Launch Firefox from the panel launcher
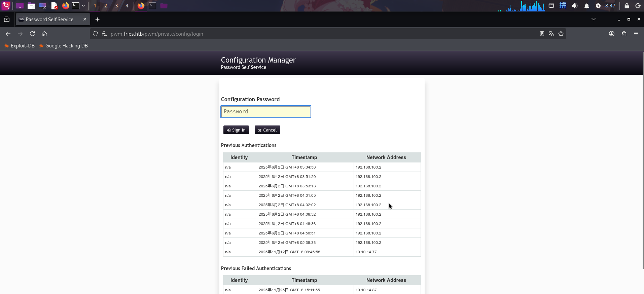 pyautogui.click(x=65, y=6)
